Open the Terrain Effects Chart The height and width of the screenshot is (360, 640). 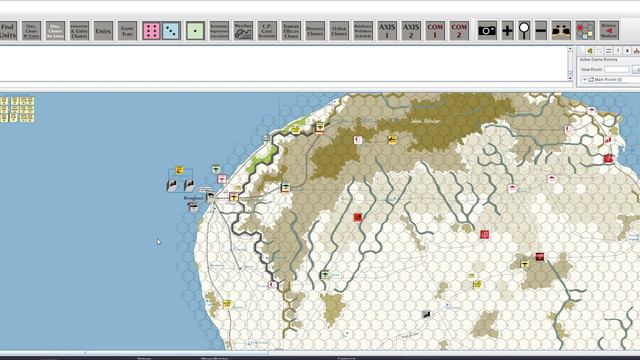click(x=291, y=31)
